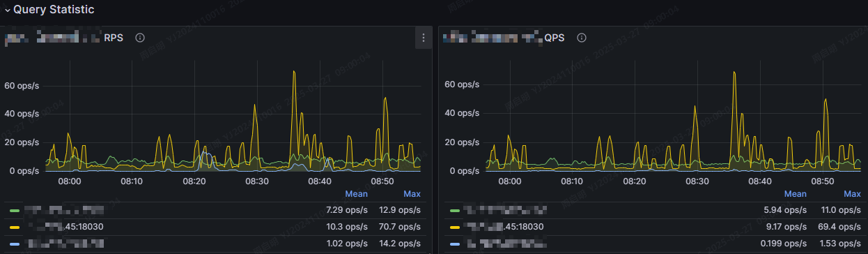Click the 12.9 ops/s max value
Viewport: 868px width, 254px height.
400,209
